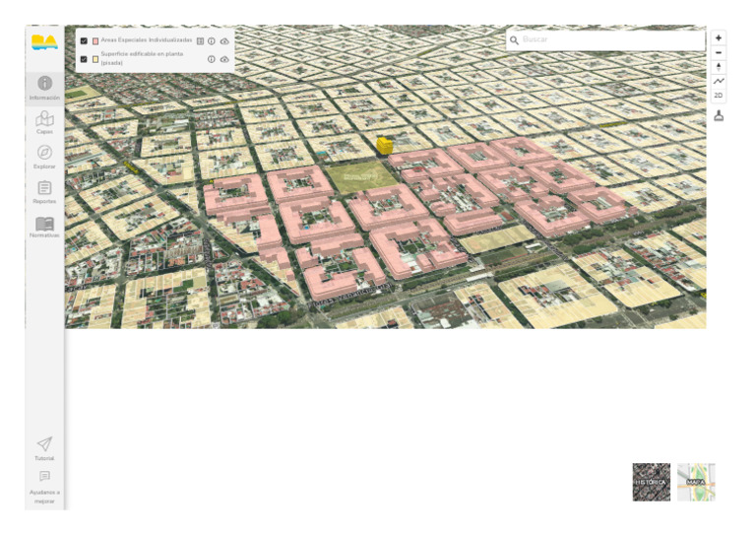Clear the map with the brush icon
The height and width of the screenshot is (535, 756).
(719, 116)
